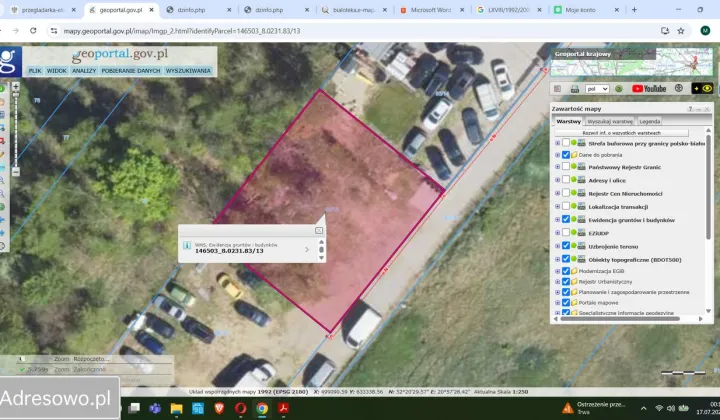
Task: Expand the Rejestr Cen Nieruchomości layer node
Action: pyautogui.click(x=557, y=193)
